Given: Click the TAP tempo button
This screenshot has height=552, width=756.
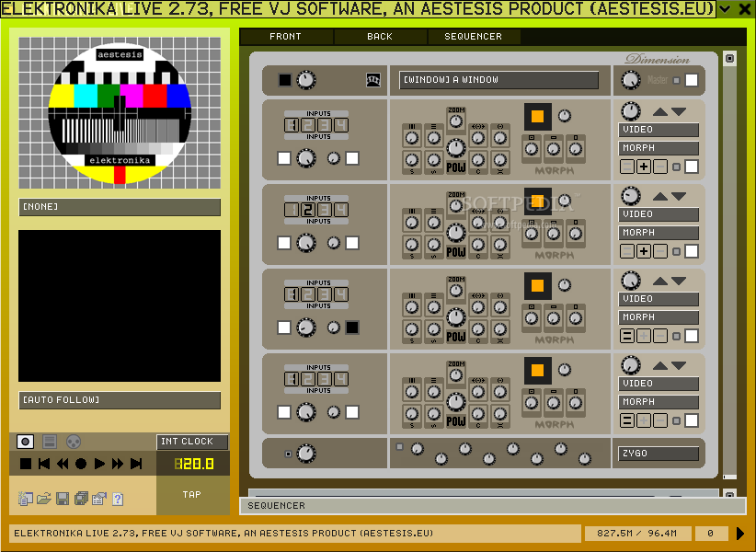Looking at the screenshot, I should (x=192, y=495).
